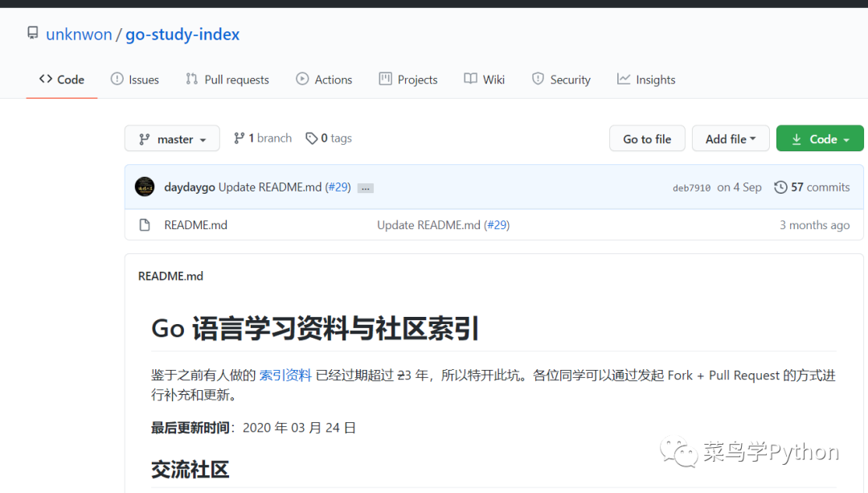Switch to the Wiki tab

pyautogui.click(x=484, y=79)
